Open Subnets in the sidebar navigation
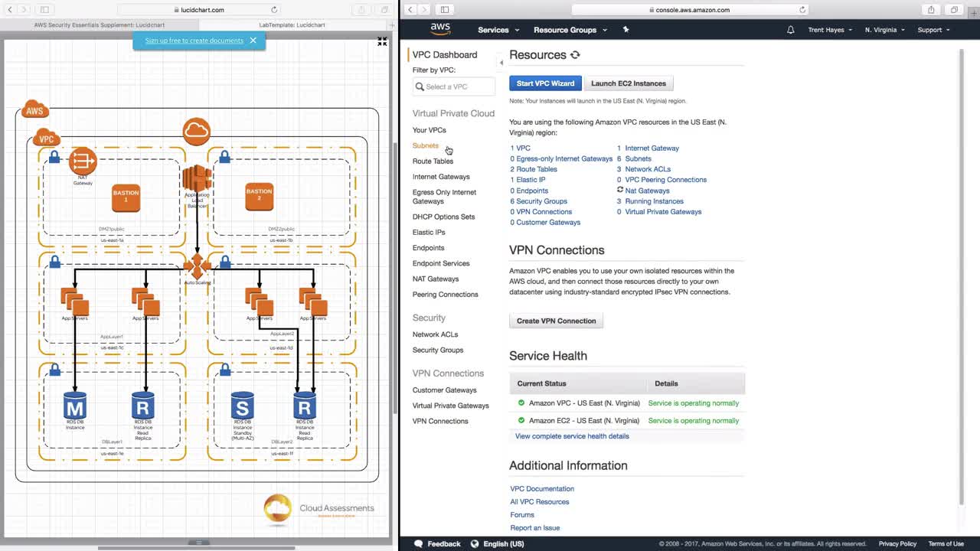 [426, 145]
